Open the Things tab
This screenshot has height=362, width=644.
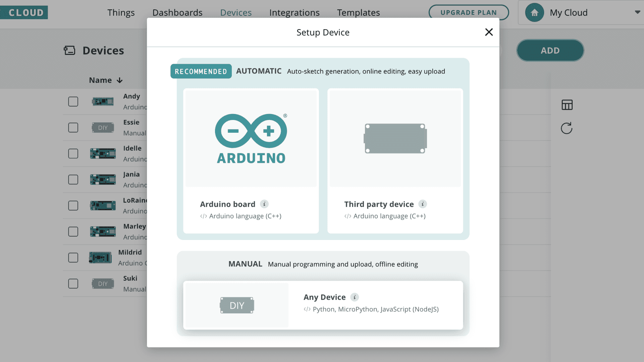coord(121,13)
